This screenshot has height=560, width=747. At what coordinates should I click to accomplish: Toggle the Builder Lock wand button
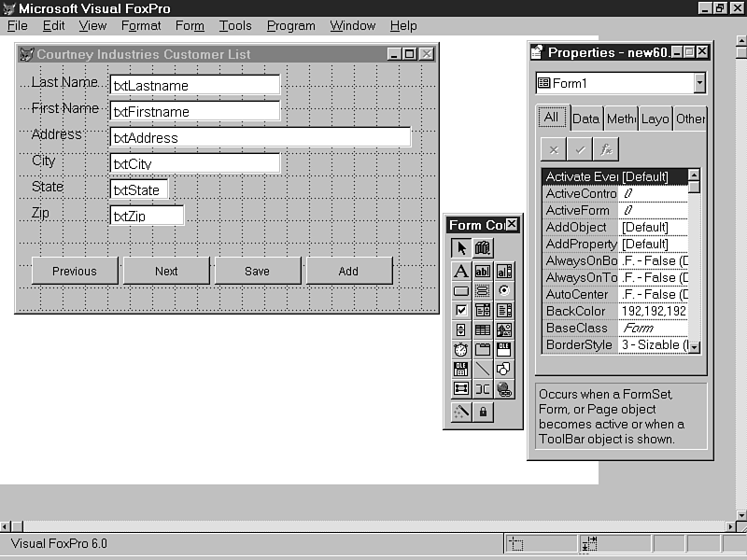pos(460,412)
